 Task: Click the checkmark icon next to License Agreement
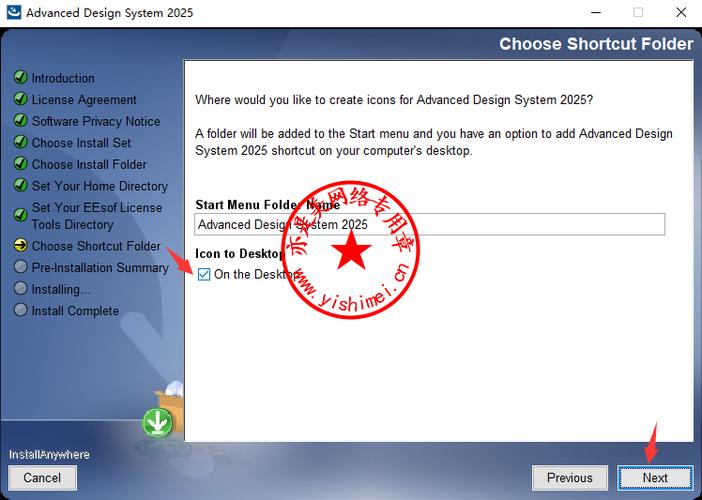coord(20,100)
